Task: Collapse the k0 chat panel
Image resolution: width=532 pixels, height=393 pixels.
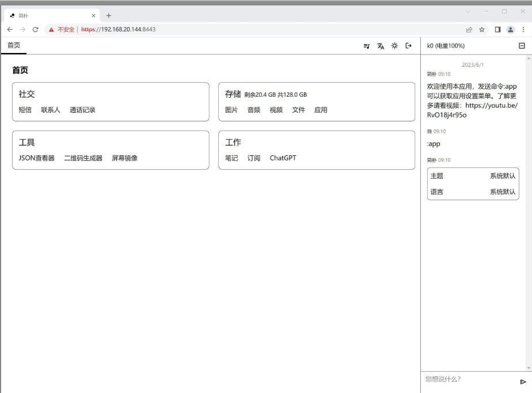Action: (x=522, y=45)
